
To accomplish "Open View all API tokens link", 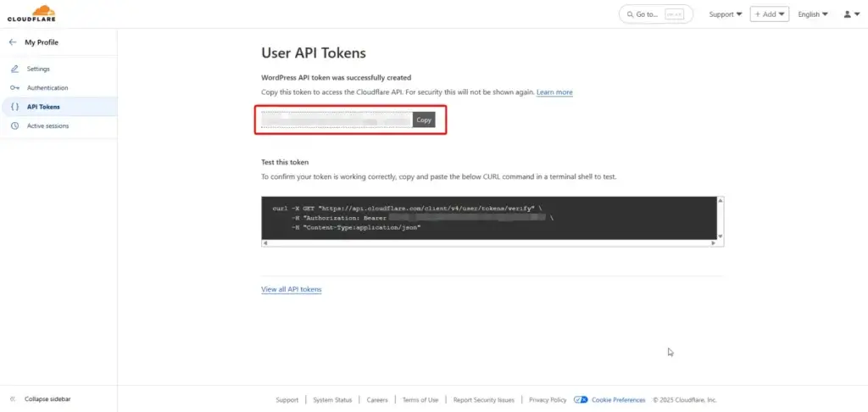I will (x=292, y=289).
